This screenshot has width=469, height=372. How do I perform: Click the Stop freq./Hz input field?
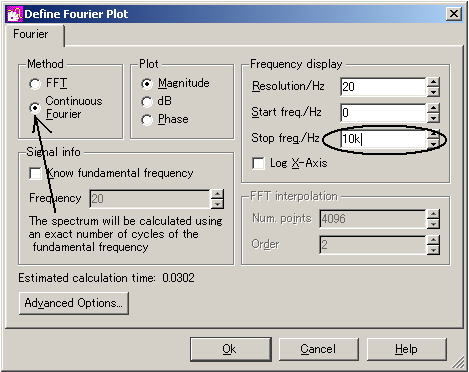383,139
